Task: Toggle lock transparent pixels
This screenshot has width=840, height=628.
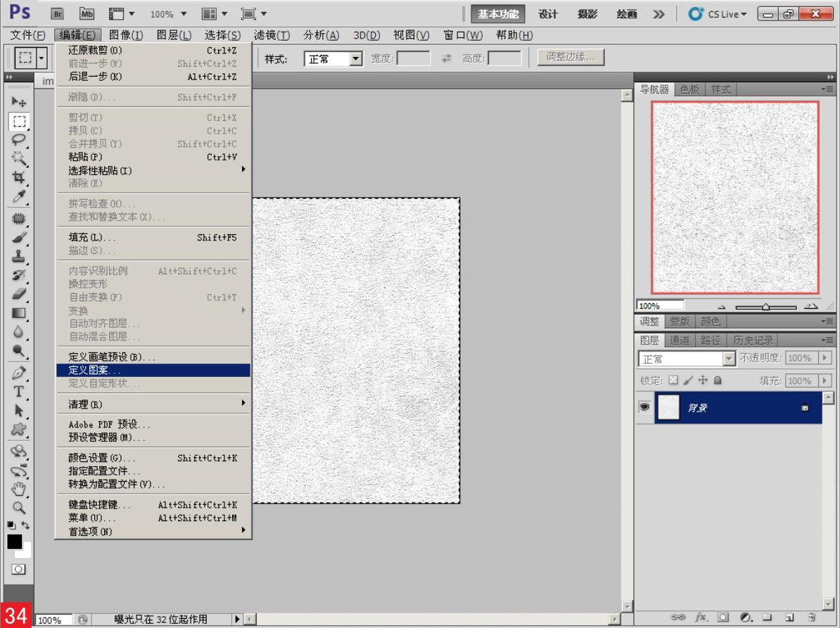Action: click(673, 380)
